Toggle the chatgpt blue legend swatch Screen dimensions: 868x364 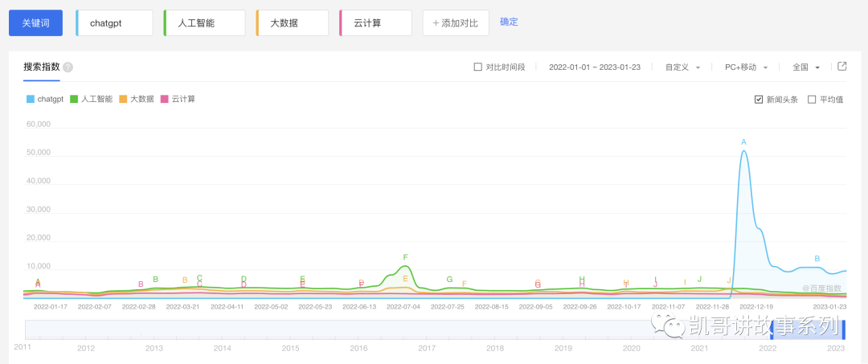click(x=31, y=99)
